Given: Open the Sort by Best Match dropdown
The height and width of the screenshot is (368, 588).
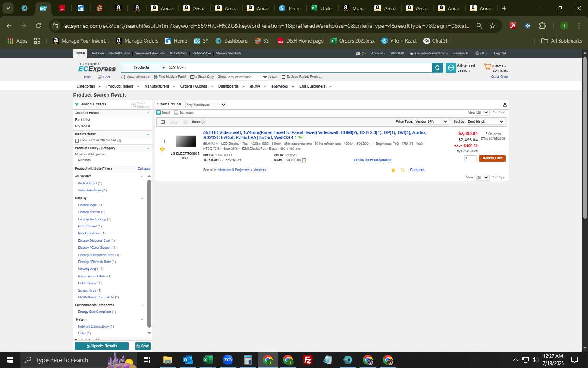Looking at the screenshot, I should click(x=486, y=122).
